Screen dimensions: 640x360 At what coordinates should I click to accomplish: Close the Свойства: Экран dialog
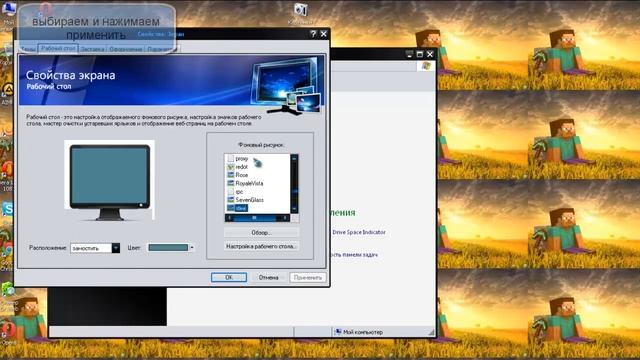(324, 34)
